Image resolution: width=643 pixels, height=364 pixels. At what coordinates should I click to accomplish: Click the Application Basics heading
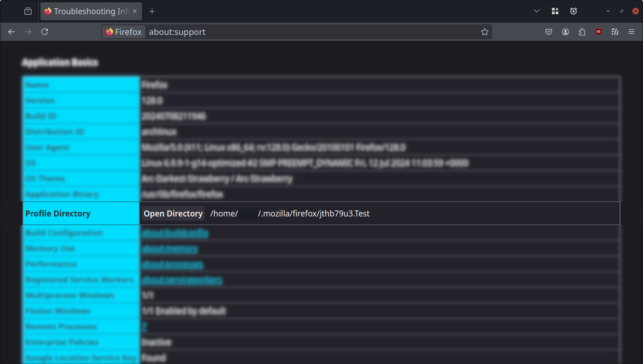60,63
